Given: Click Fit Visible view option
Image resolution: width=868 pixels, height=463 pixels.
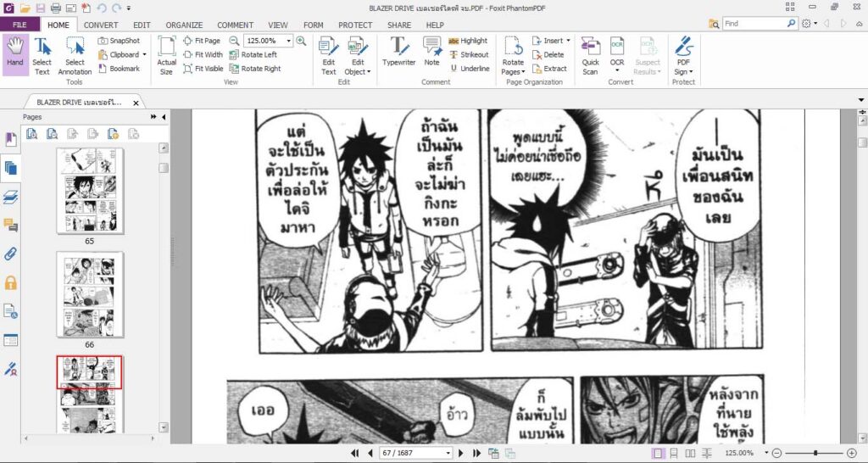Looking at the screenshot, I should [x=203, y=69].
